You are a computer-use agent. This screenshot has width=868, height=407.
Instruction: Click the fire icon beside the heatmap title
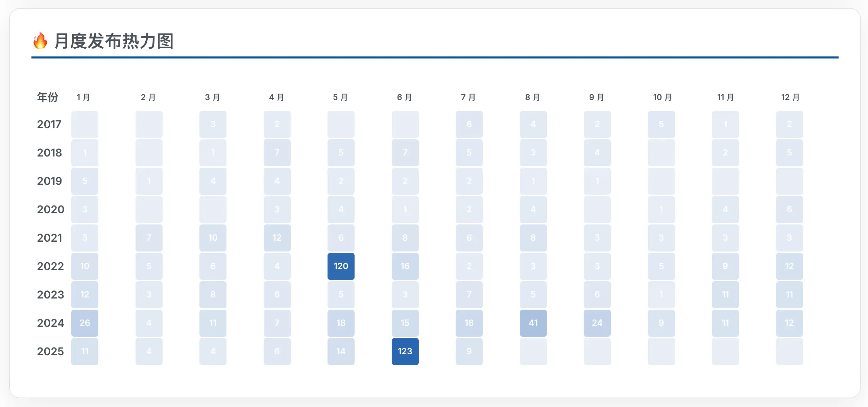point(40,41)
